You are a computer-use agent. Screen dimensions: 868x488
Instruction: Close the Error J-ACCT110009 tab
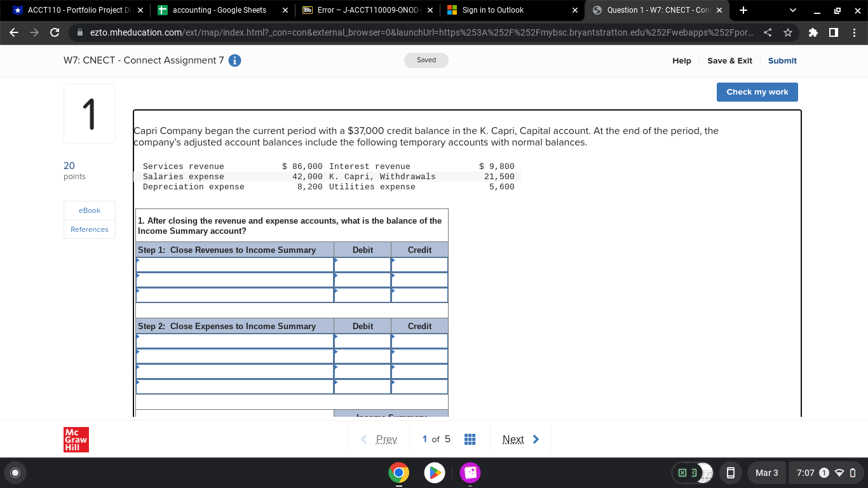(430, 10)
